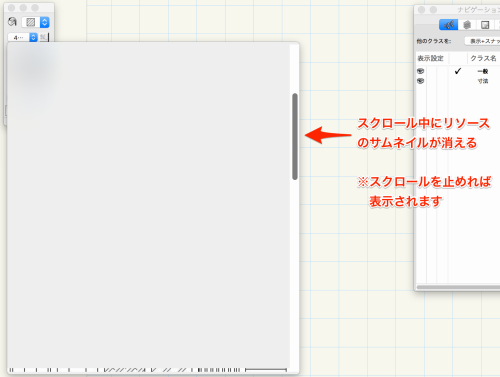Click the fill attribute paint bucket icon
500x377 pixels.
pyautogui.click(x=12, y=22)
